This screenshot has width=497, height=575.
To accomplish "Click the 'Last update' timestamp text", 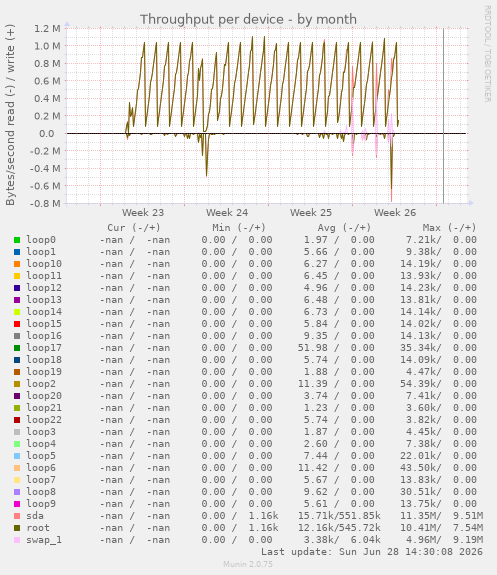I will pyautogui.click(x=372, y=552).
